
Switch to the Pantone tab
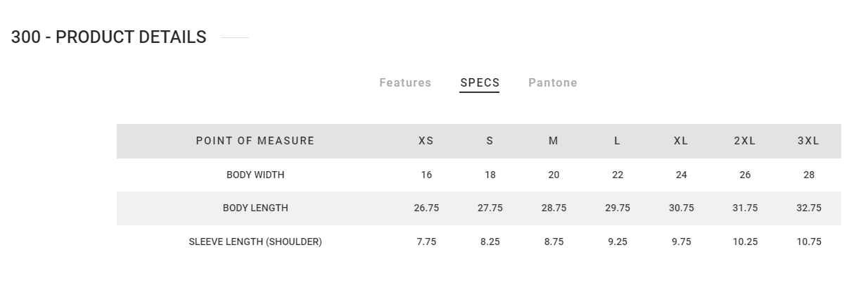coord(553,83)
